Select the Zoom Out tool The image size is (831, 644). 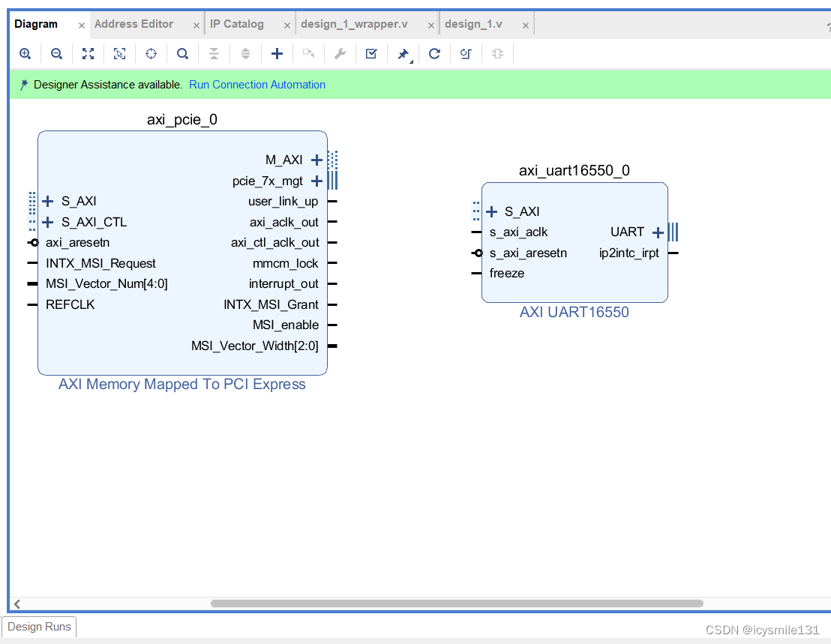(56, 53)
